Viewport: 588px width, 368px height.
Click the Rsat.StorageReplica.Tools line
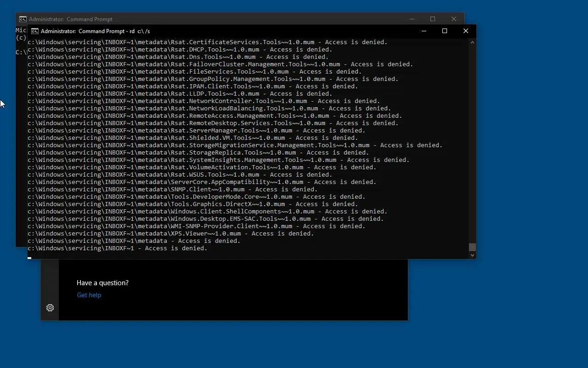198,153
